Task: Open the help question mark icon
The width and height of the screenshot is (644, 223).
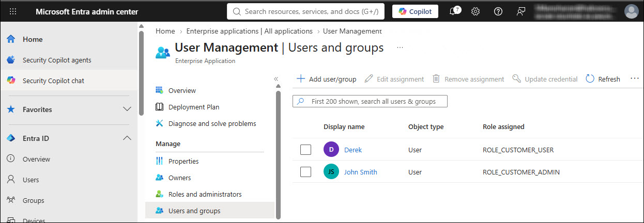Action: click(498, 11)
